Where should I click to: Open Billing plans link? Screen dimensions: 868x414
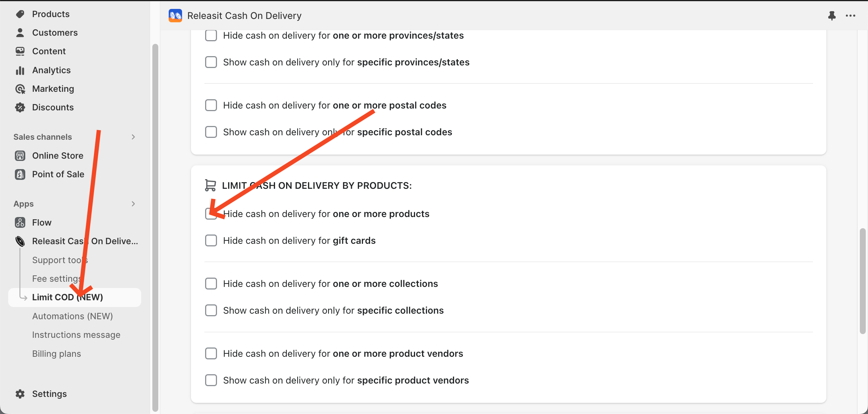coord(56,354)
